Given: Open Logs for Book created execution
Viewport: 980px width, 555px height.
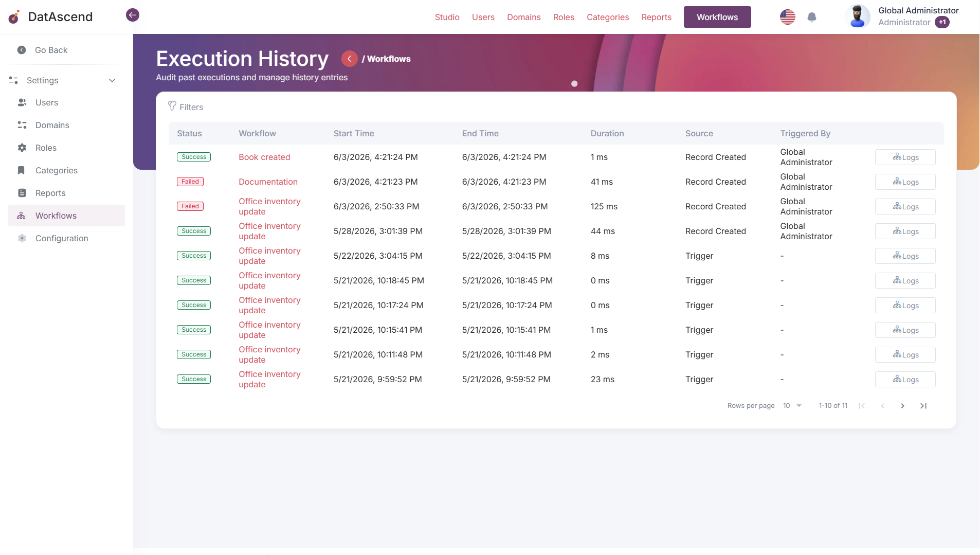Looking at the screenshot, I should (x=905, y=157).
